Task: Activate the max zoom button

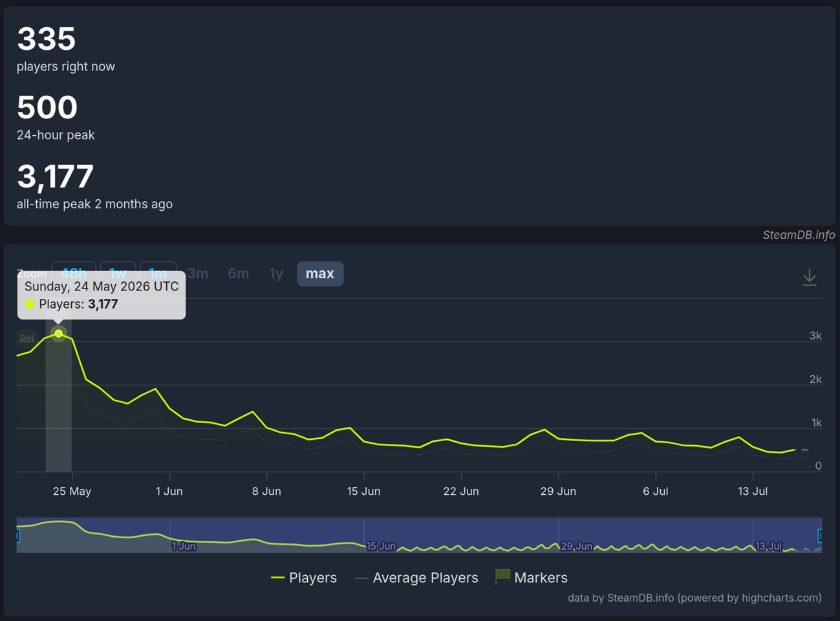Action: (x=320, y=274)
